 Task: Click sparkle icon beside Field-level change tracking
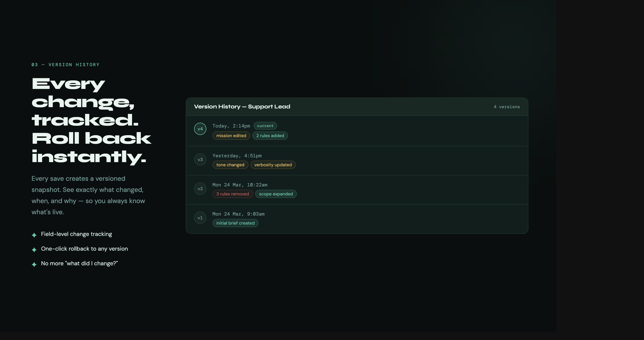click(34, 235)
